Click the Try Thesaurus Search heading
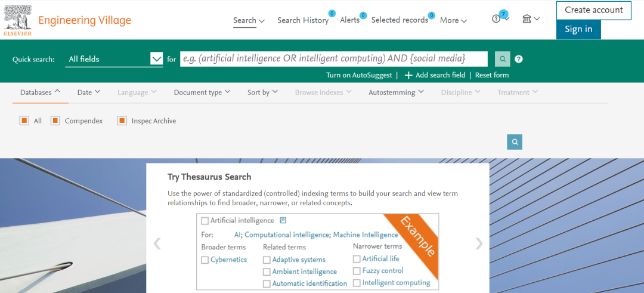Viewport: 644px width, 293px height. (209, 177)
